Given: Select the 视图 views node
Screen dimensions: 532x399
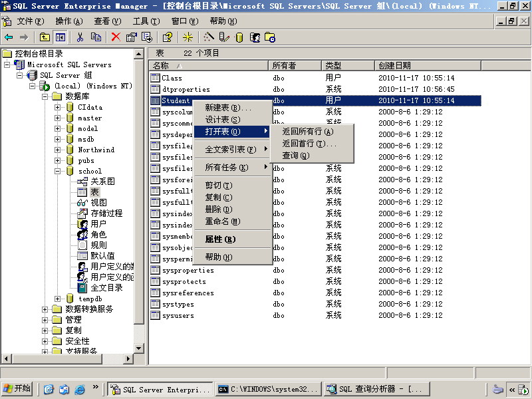Looking at the screenshot, I should pyautogui.click(x=98, y=203).
